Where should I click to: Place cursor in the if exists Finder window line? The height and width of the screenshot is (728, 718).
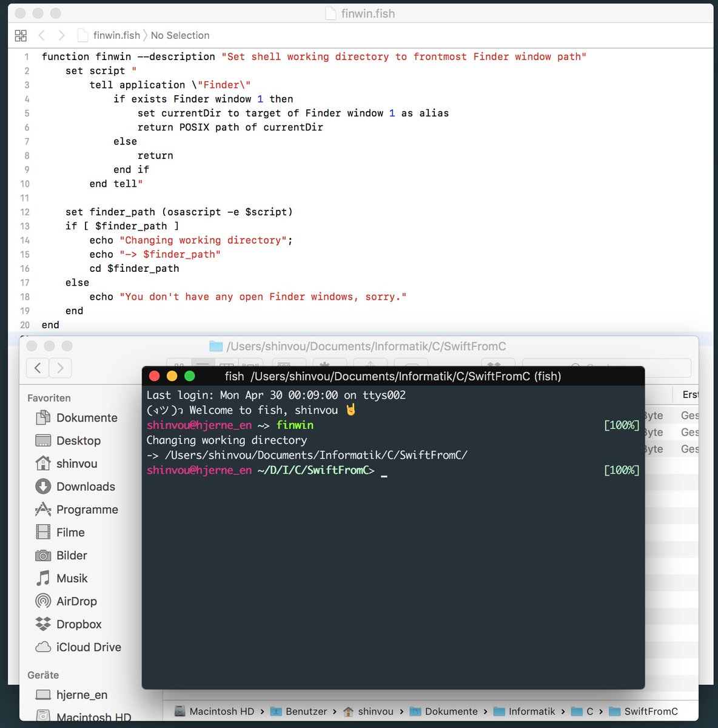[x=203, y=99]
